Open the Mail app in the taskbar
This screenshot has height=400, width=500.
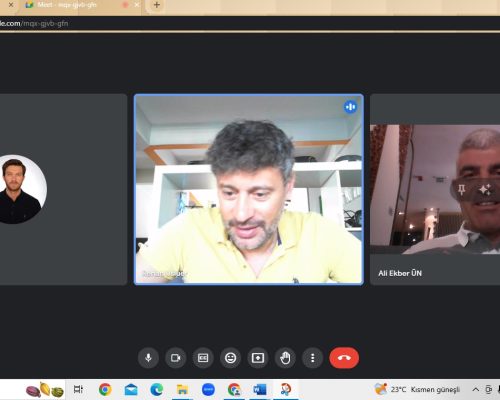[x=131, y=389]
